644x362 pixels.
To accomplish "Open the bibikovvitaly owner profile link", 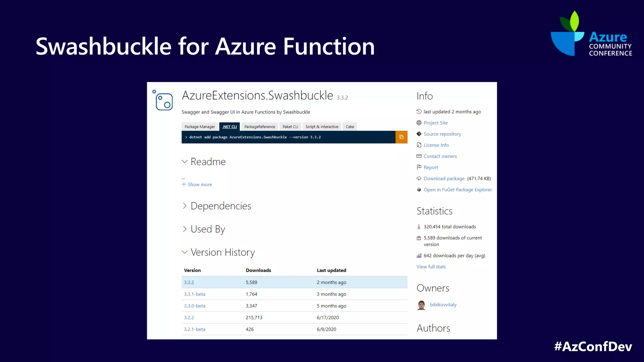I will point(443,304).
